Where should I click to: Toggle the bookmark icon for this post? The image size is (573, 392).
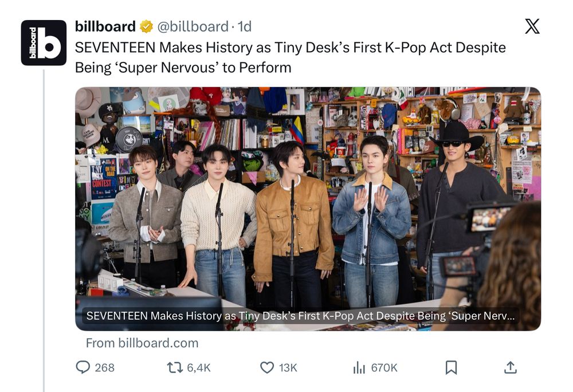click(451, 367)
